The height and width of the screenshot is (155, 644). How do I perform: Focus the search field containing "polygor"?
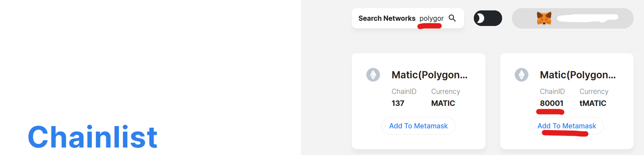point(431,18)
